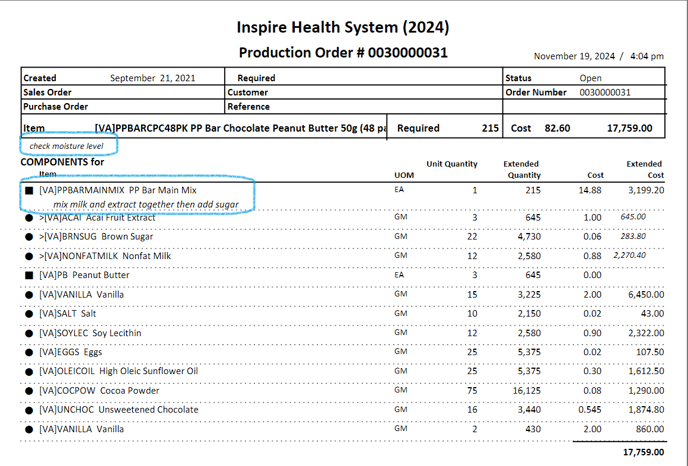Click the "Reference" label
The height and width of the screenshot is (466, 688).
(248, 107)
